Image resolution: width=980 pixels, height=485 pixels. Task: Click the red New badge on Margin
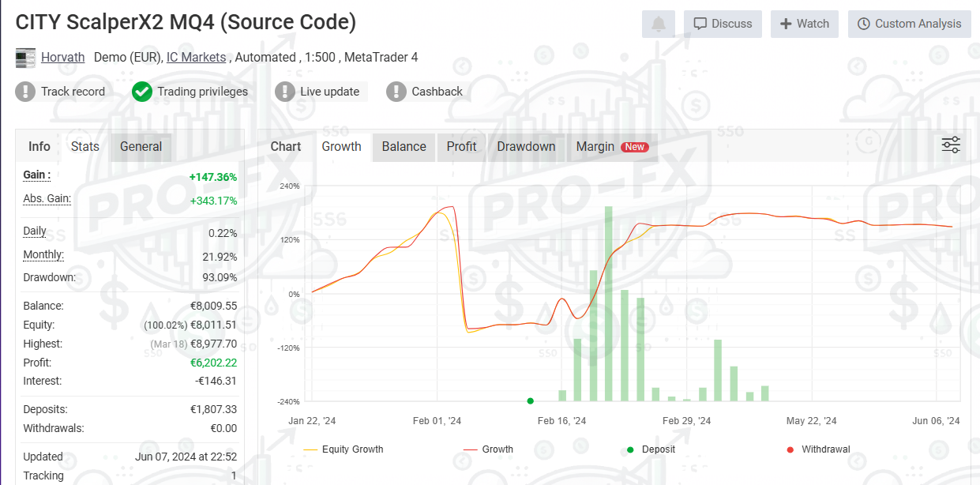[x=635, y=147]
